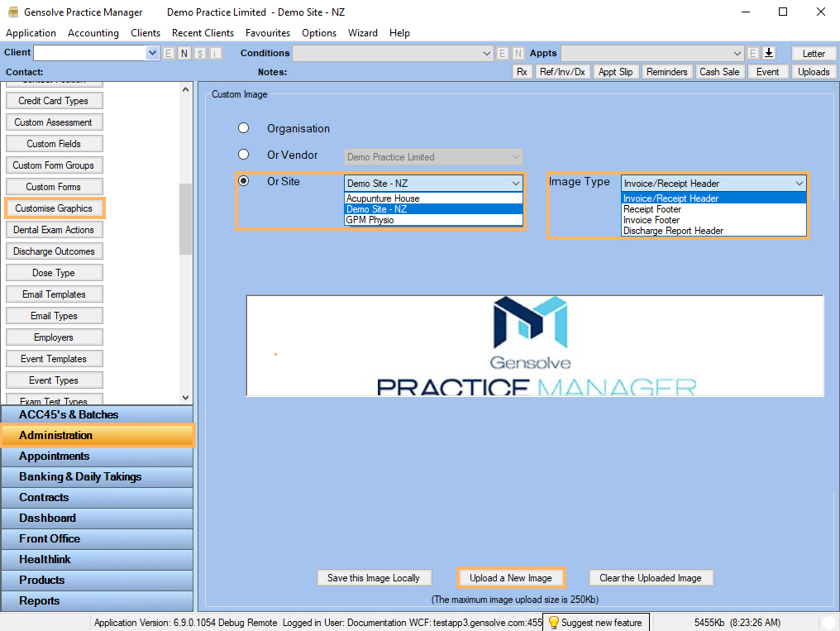Click the Appt Slip button
The height and width of the screenshot is (631, 840).
point(616,72)
